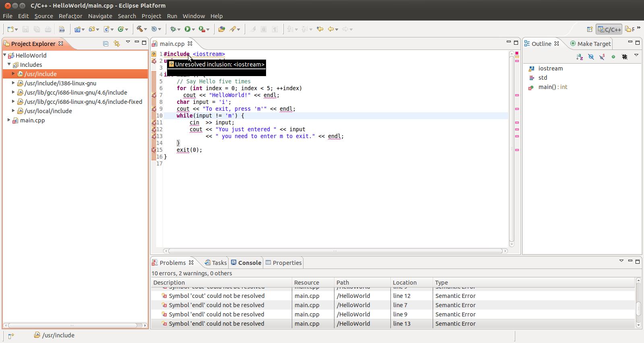Collapse the Includes tree node
The height and width of the screenshot is (343, 644).
coord(9,64)
